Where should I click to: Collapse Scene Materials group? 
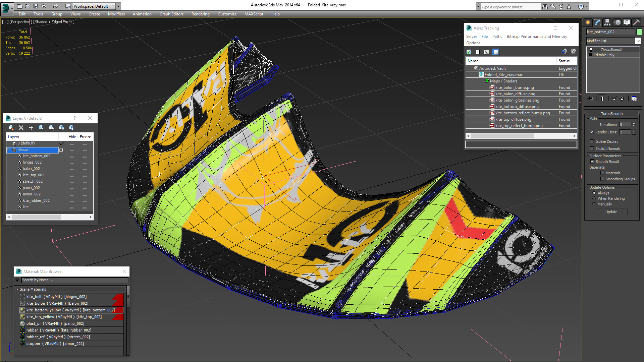click(x=17, y=289)
